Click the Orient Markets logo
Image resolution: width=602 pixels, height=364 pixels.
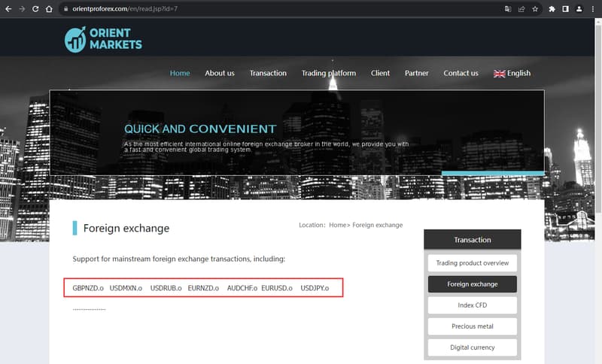coord(103,39)
